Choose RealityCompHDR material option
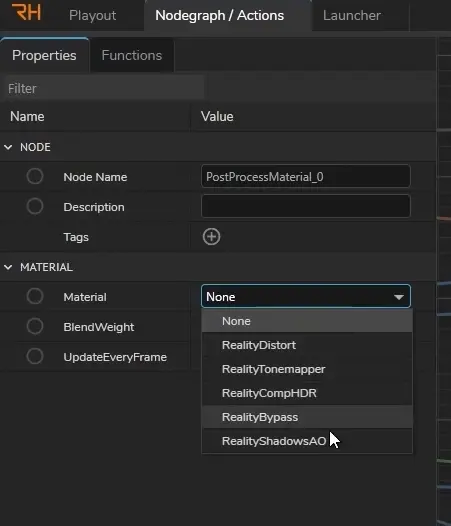Image resolution: width=451 pixels, height=526 pixels. [307, 393]
